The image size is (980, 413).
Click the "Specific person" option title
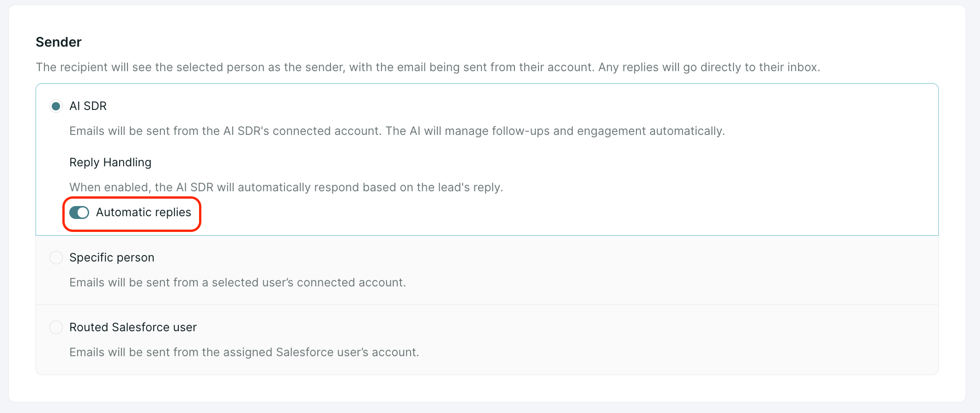(x=112, y=257)
